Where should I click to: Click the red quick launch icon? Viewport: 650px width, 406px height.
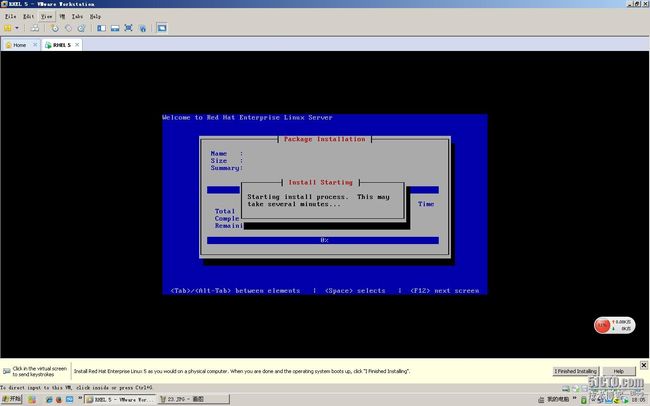pos(59,399)
